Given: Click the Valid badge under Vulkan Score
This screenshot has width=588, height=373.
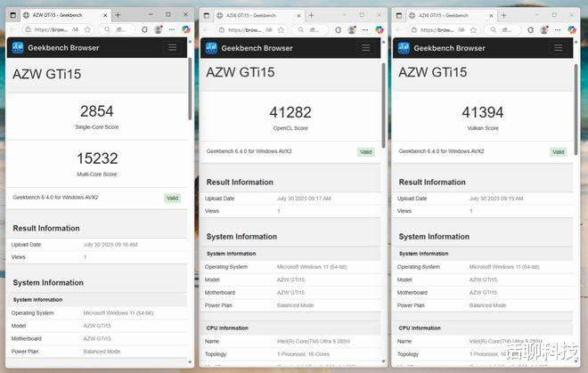Looking at the screenshot, I should (559, 152).
